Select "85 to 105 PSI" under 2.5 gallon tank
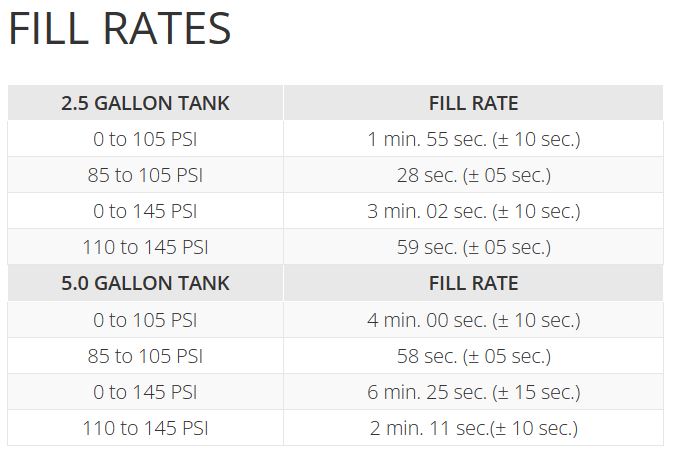Image resolution: width=675 pixels, height=461 pixels. [145, 175]
